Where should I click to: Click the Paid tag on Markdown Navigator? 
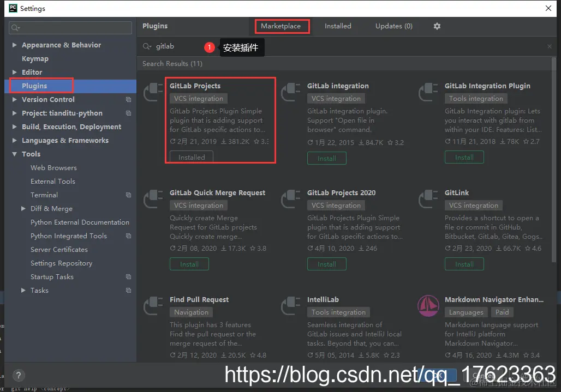(x=502, y=312)
